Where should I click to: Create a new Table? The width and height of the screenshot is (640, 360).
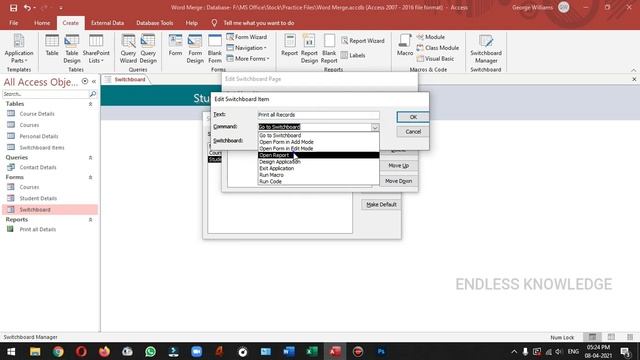pyautogui.click(x=52, y=45)
